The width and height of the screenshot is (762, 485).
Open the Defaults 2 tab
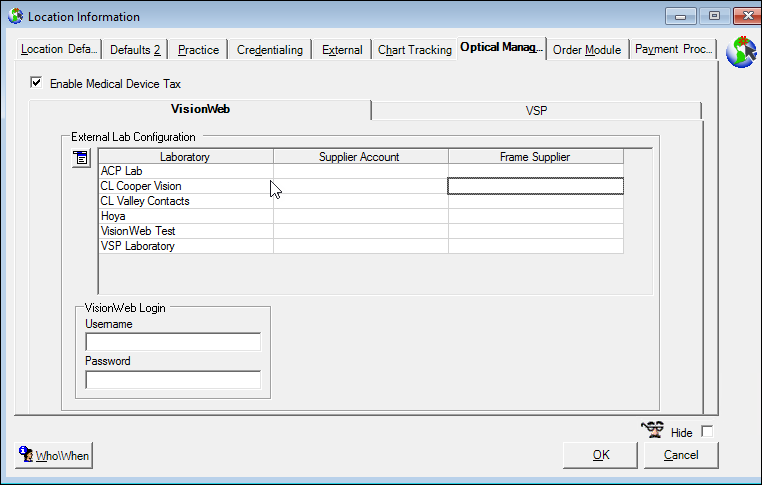pos(135,50)
